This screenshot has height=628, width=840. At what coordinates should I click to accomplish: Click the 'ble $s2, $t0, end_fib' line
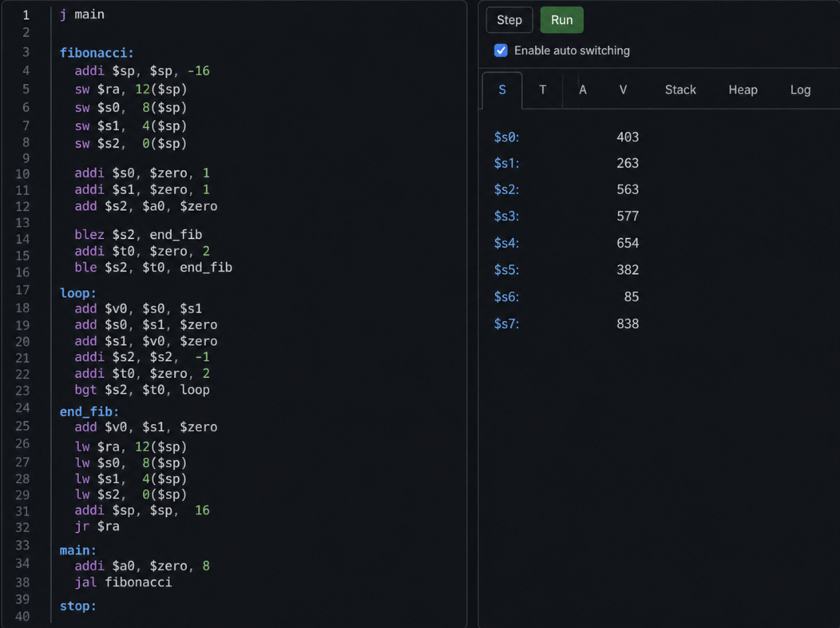pos(153,268)
